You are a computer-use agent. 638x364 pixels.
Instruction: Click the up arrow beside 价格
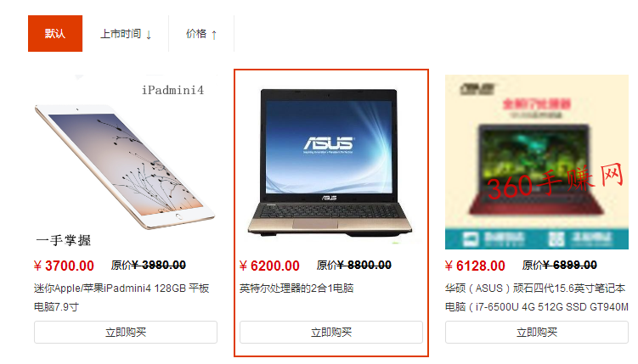[x=214, y=35]
